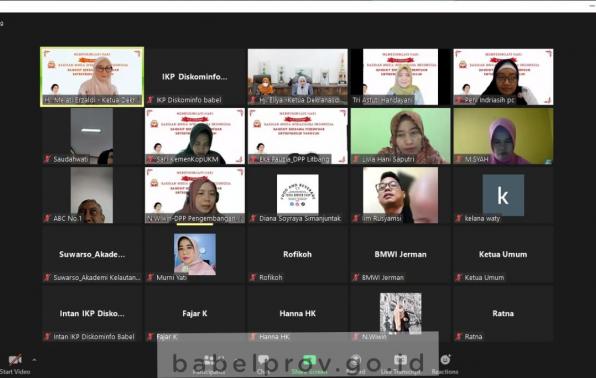Image resolution: width=596 pixels, height=378 pixels.
Task: Select N.Wiwin-DPP Pengembangan video tile
Action: click(195, 195)
